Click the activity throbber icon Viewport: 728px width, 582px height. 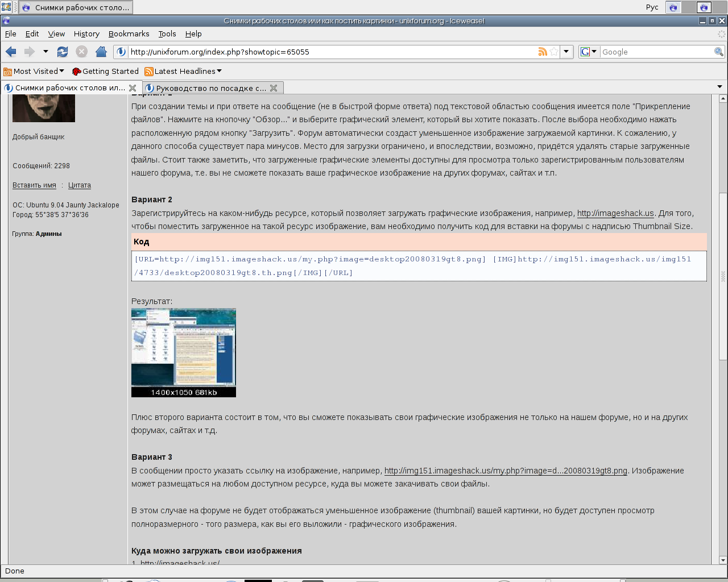point(722,34)
